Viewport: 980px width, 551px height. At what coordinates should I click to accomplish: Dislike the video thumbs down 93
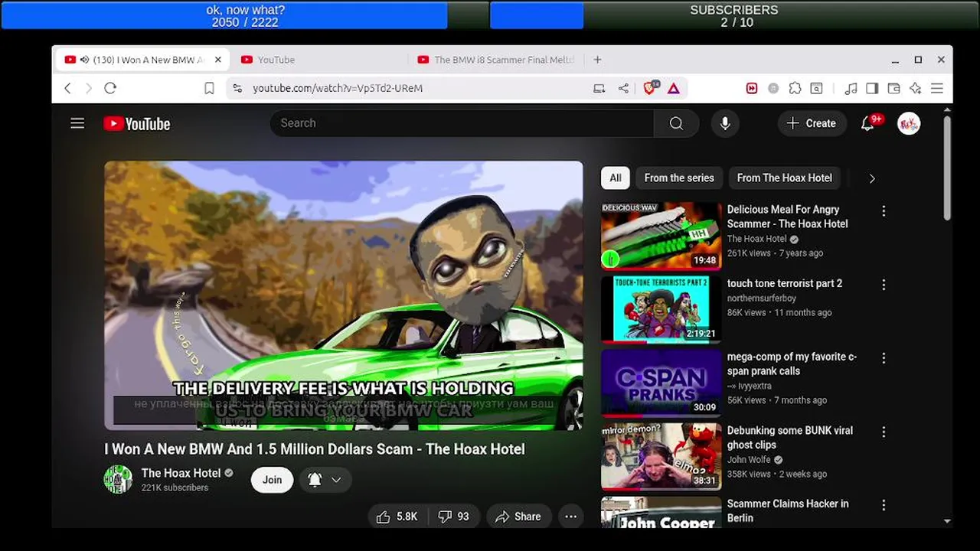tap(454, 517)
